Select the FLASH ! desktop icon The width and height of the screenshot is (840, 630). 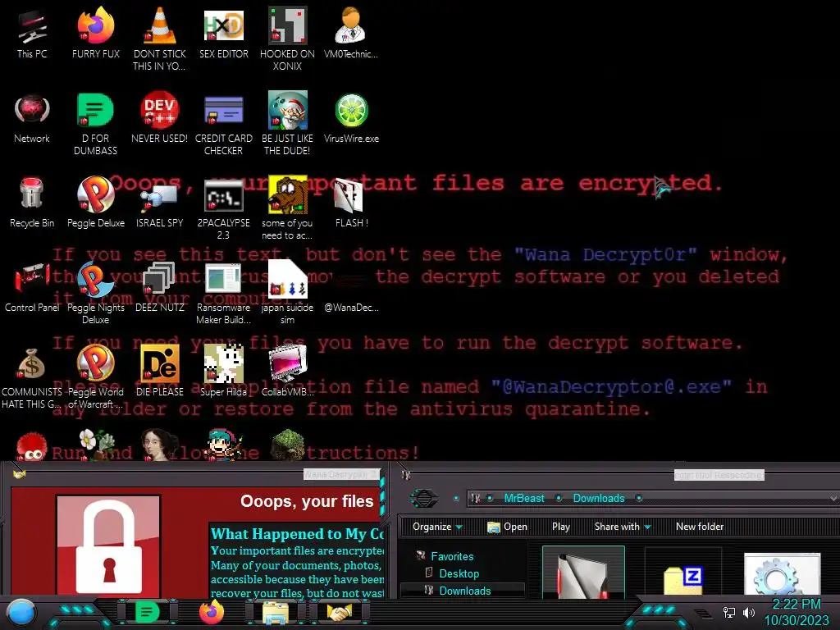click(351, 203)
